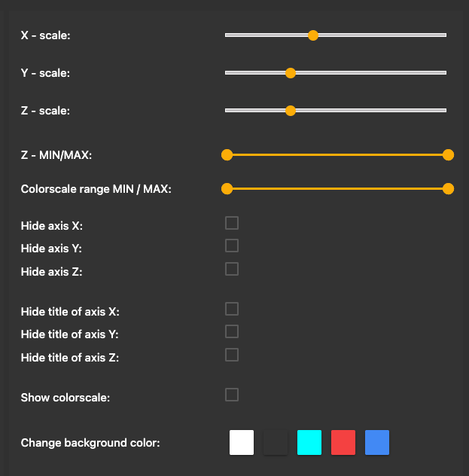Toggle Hide title of axis X
Image resolution: width=469 pixels, height=476 pixels.
click(232, 309)
